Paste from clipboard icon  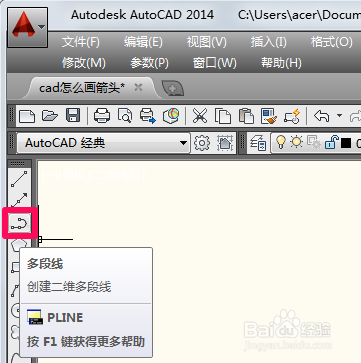[246, 116]
